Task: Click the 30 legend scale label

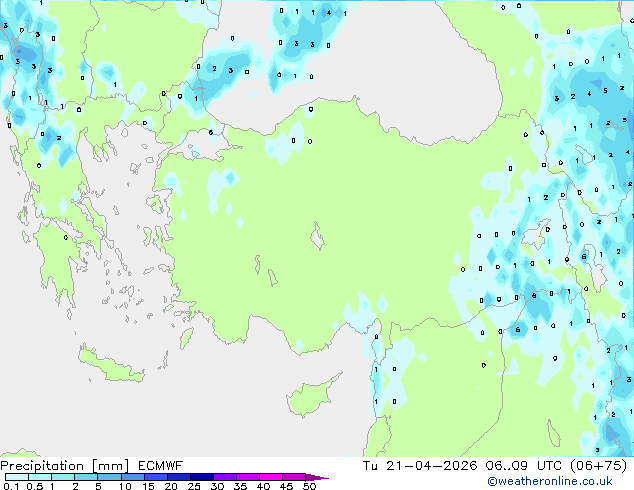Action: (217, 486)
